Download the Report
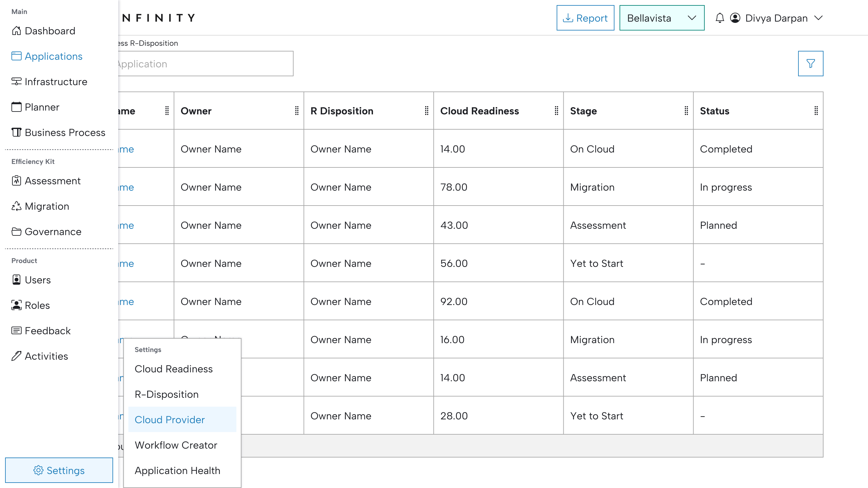The height and width of the screenshot is (488, 868). tap(585, 18)
